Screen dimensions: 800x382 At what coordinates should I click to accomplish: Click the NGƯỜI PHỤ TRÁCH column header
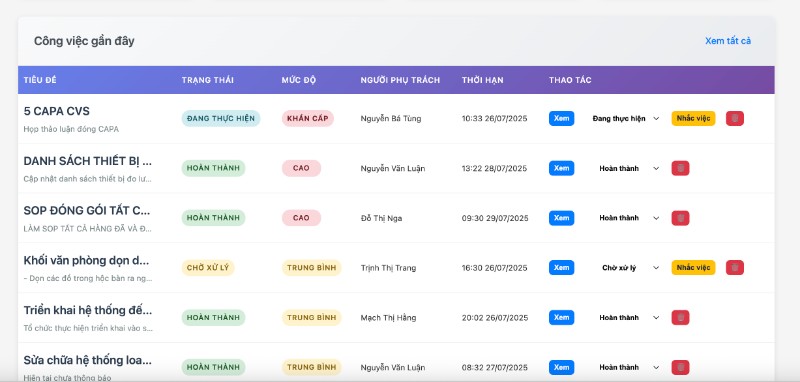coord(400,80)
